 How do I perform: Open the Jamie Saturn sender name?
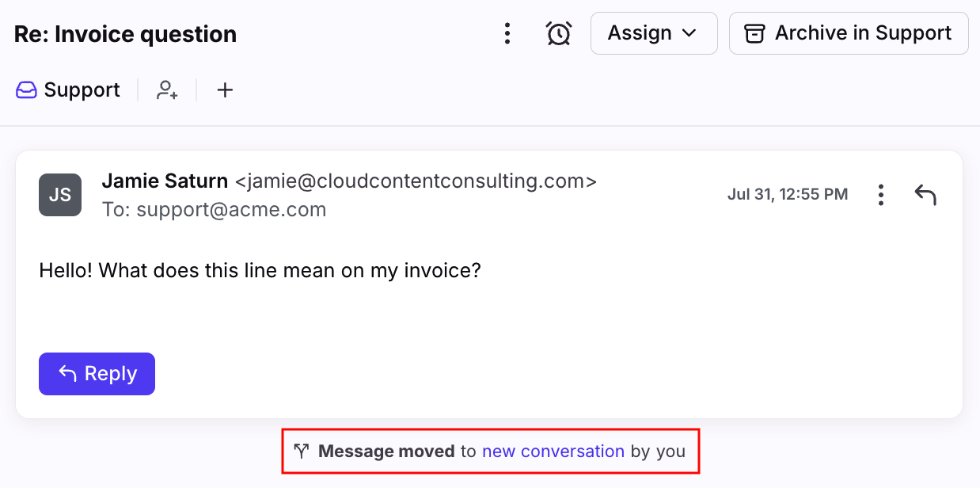click(165, 181)
